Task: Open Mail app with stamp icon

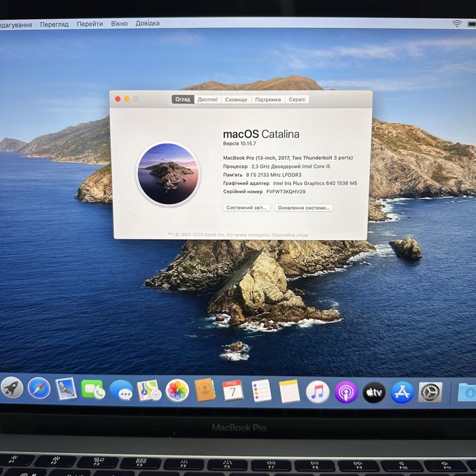Action: 66,389
